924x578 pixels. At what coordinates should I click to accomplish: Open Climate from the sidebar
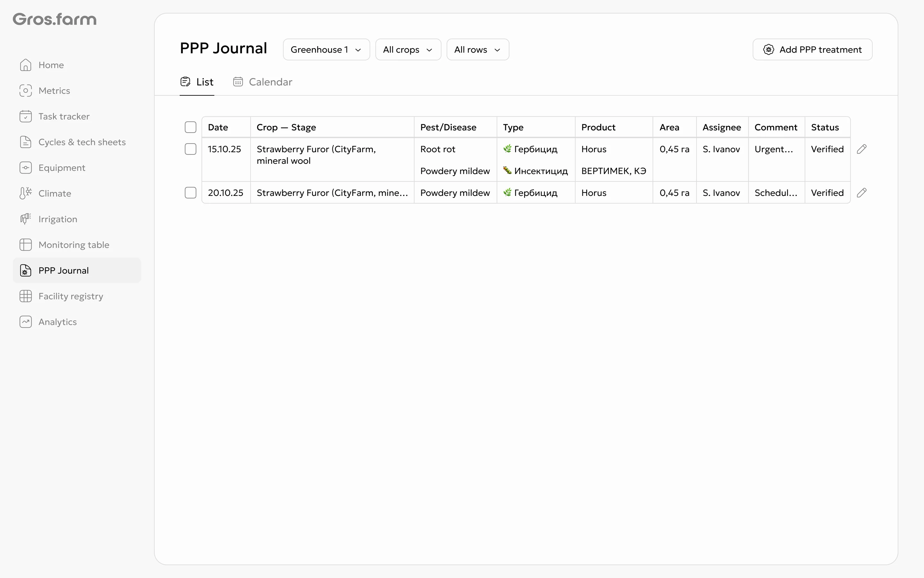[x=77, y=193]
